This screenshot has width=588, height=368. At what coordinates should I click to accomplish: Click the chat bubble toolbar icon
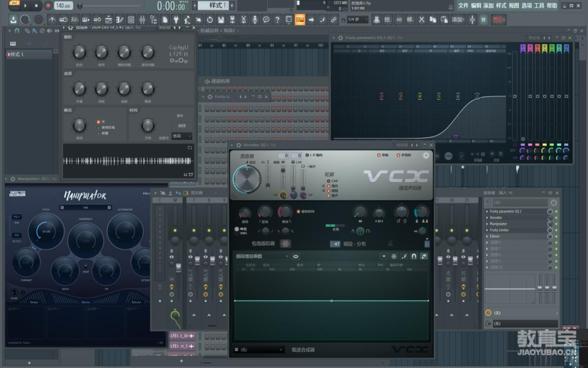(x=266, y=20)
